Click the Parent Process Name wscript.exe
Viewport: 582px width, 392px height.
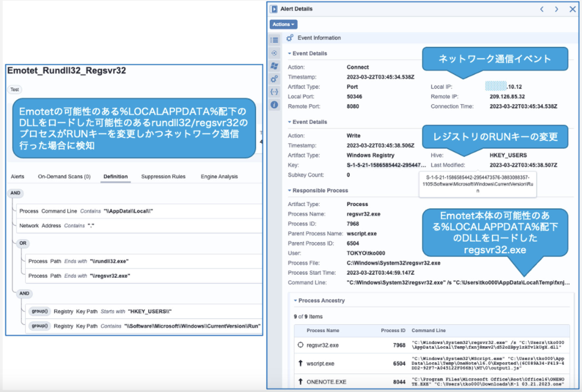[362, 234]
